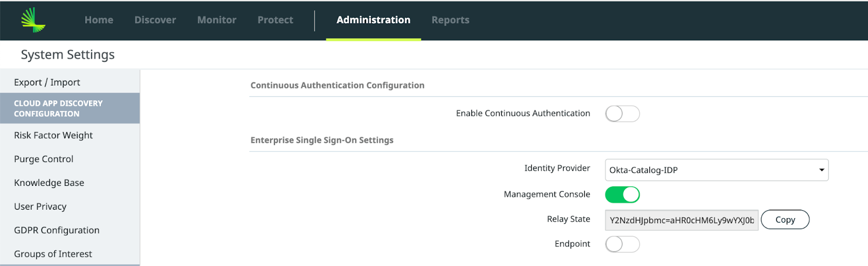Select the Okta-Catalog-IDP combo box

coord(717,170)
